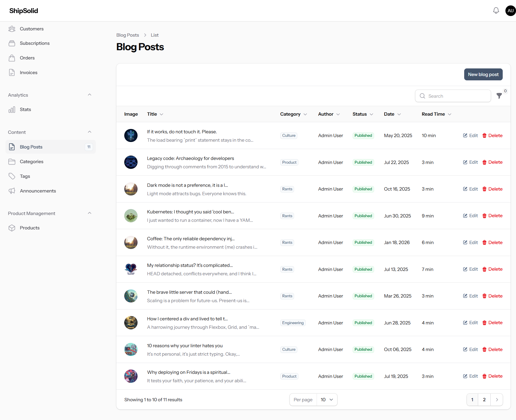Click the AU user avatar
The width and height of the screenshot is (516, 420).
[x=510, y=11]
